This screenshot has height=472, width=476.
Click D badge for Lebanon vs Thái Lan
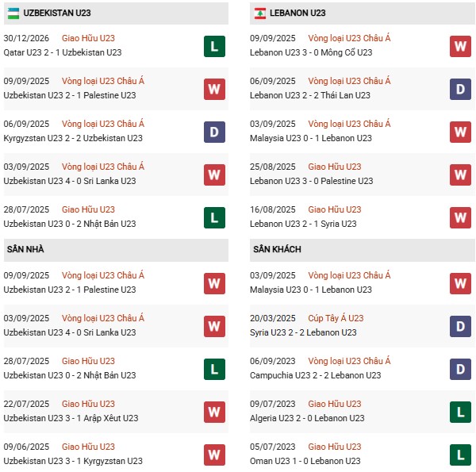tap(461, 89)
